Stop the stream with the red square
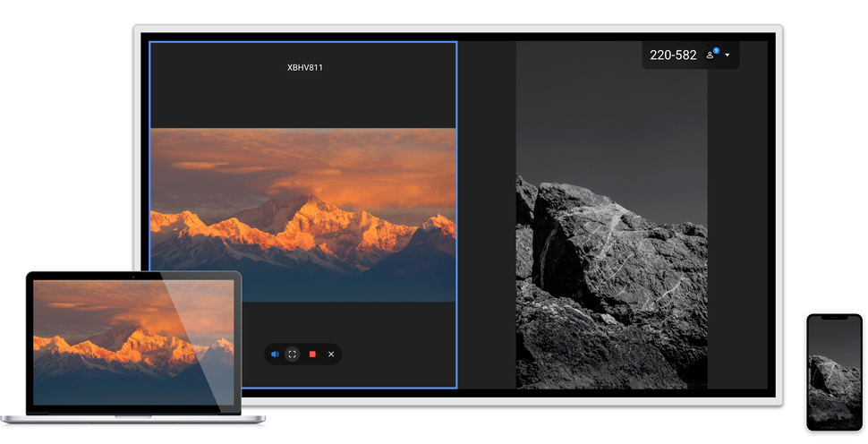This screenshot has width=868, height=444. coord(312,354)
